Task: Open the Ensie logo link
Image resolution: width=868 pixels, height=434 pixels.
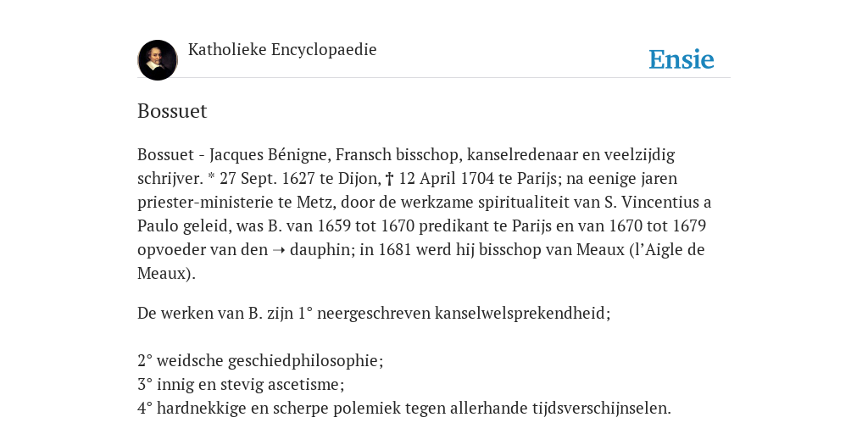Action: (x=682, y=59)
